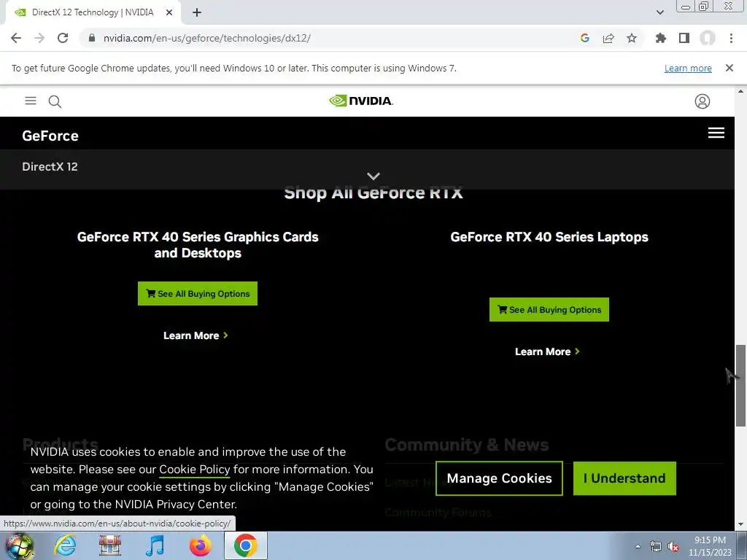Expand the DirectX 12 section chevron
This screenshot has width=747, height=560.
point(373,176)
